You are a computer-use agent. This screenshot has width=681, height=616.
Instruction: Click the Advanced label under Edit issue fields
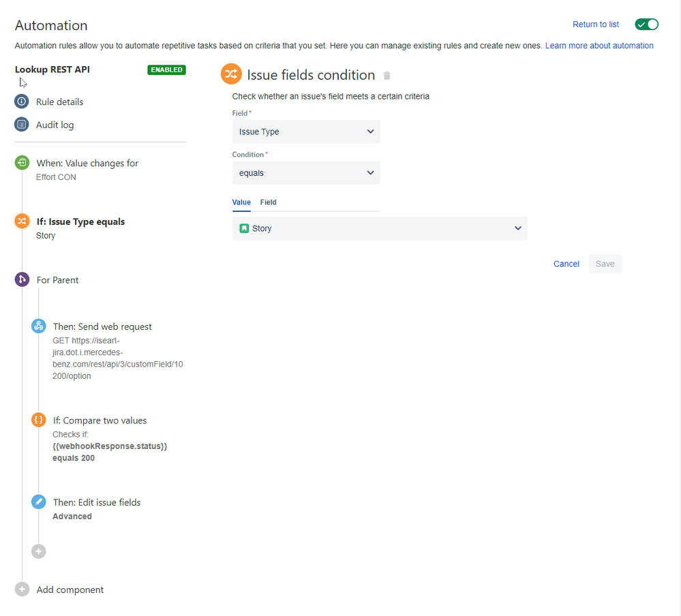pyautogui.click(x=72, y=516)
